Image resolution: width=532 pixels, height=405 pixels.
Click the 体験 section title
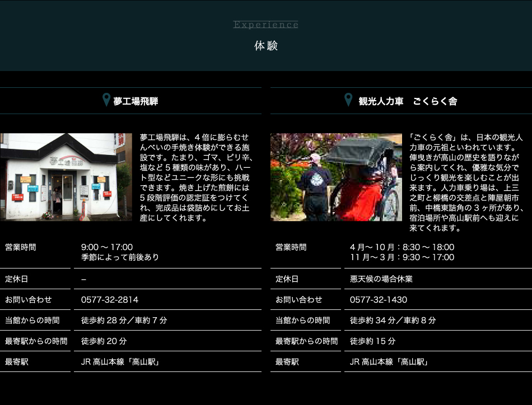[266, 46]
